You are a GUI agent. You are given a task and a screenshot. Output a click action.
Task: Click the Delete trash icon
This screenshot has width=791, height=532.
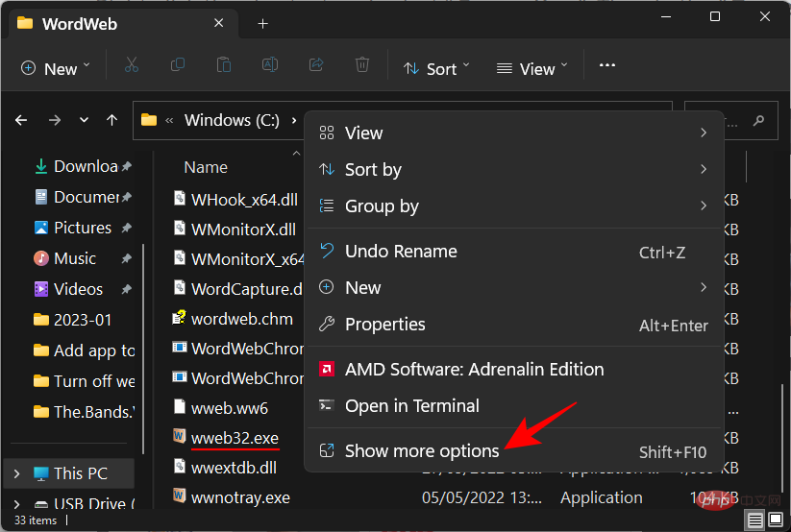coord(362,65)
